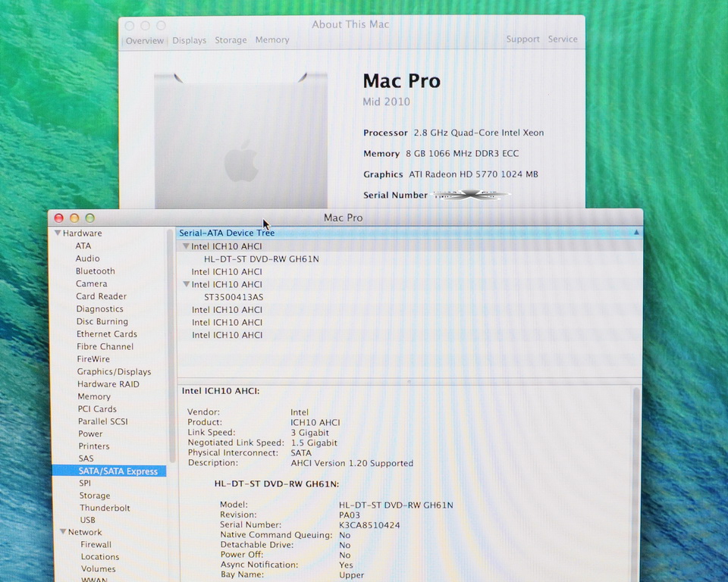Select Graphics/Displays in sidebar

tap(115, 372)
